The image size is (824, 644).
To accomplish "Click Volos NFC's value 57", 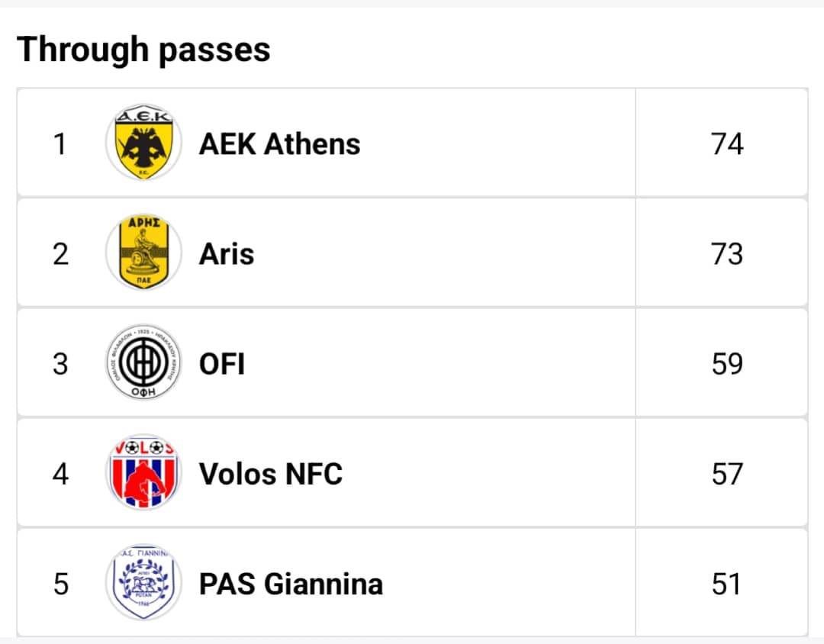I will [727, 474].
